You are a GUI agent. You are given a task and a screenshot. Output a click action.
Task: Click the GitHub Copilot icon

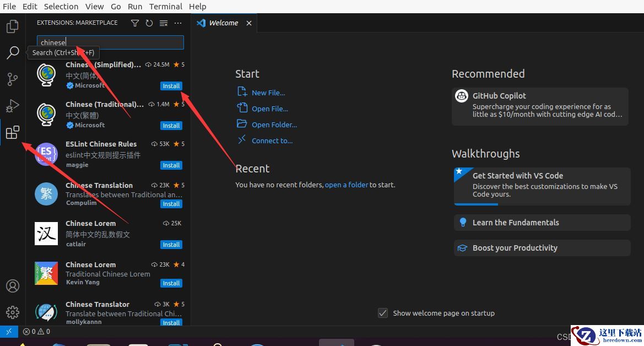462,96
